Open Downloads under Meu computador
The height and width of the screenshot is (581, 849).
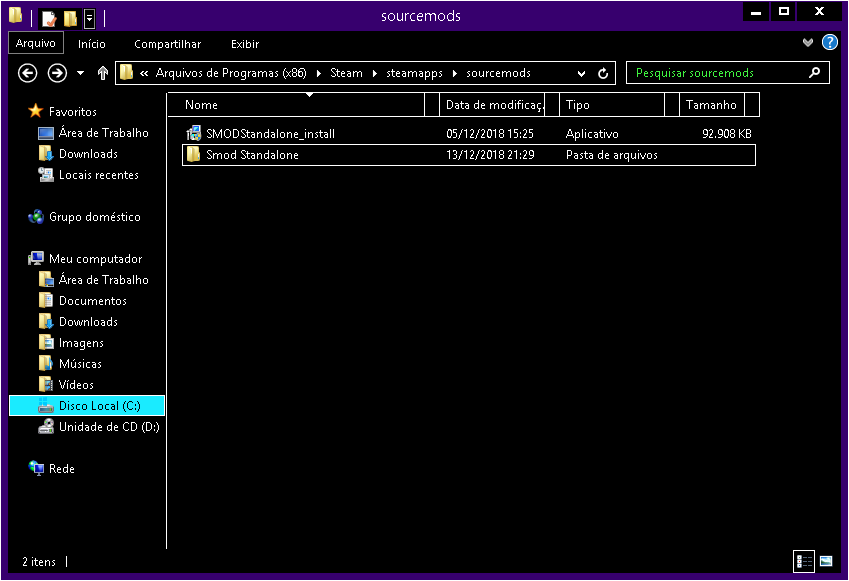click(x=88, y=322)
